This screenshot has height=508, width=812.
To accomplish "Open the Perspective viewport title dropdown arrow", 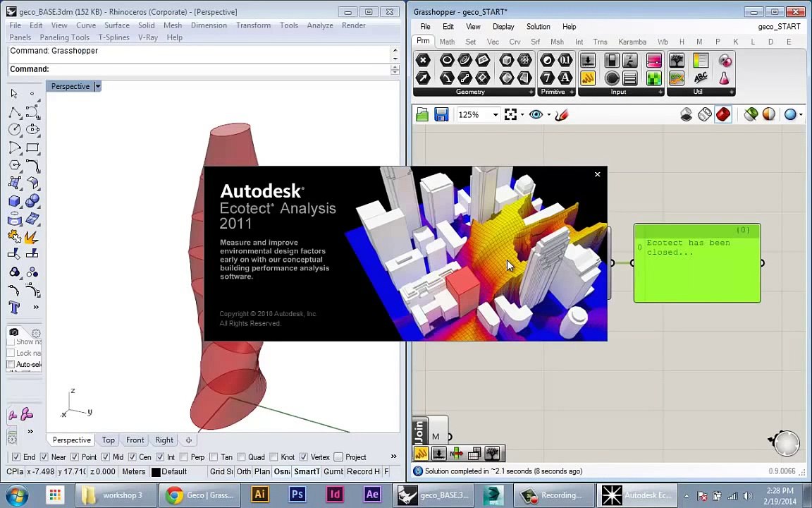I will (98, 87).
